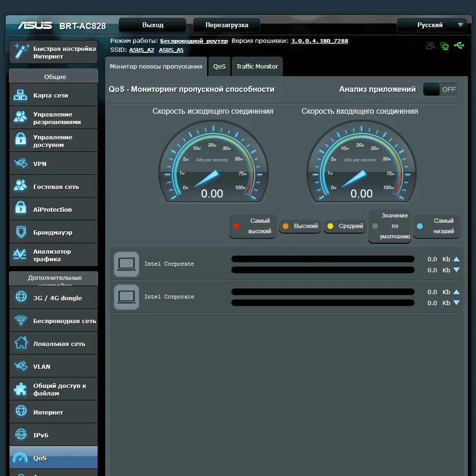Click the AiProtection lock icon
This screenshot has height=476, width=476.
pyautogui.click(x=20, y=208)
